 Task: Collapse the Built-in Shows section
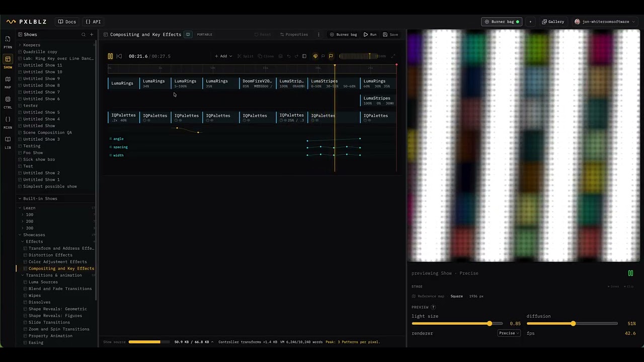[20, 199]
